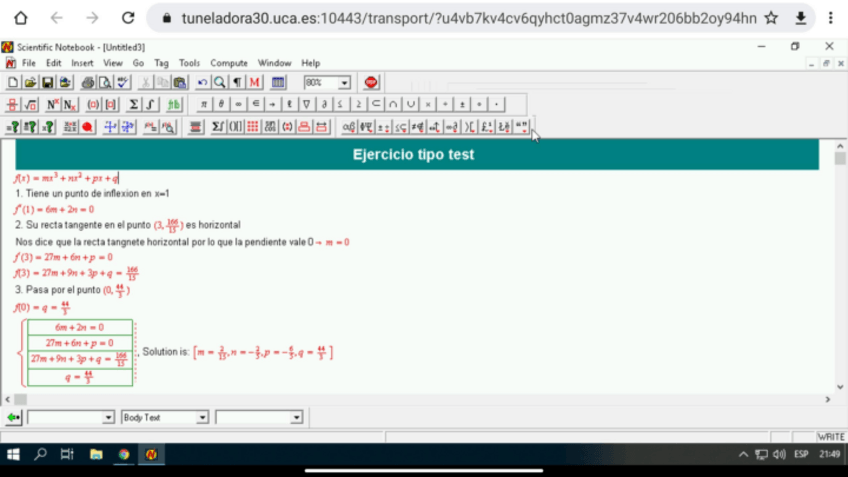Open the sigma-integral operators panel
The image size is (848, 477).
pos(218,127)
